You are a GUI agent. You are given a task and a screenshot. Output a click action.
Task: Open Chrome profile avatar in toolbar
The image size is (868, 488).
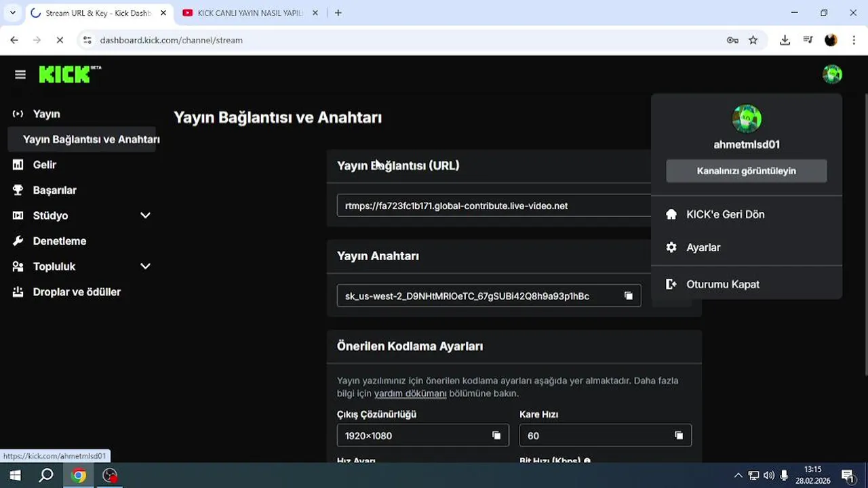point(831,40)
